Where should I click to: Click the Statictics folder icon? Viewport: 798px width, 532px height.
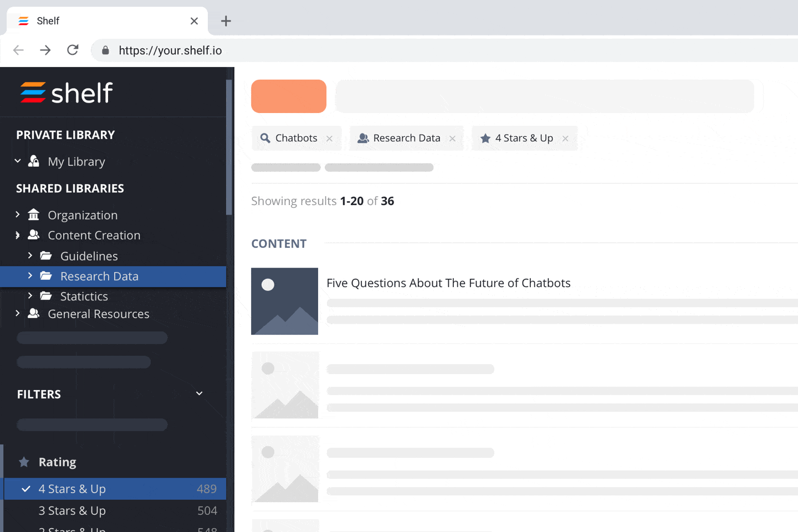[x=46, y=296]
